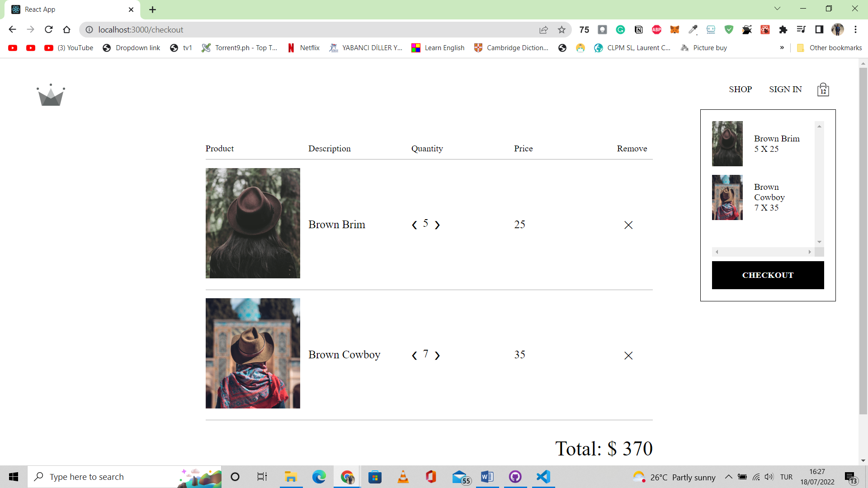The width and height of the screenshot is (868, 488).
Task: Open the Notion extension icon
Action: pos(638,30)
